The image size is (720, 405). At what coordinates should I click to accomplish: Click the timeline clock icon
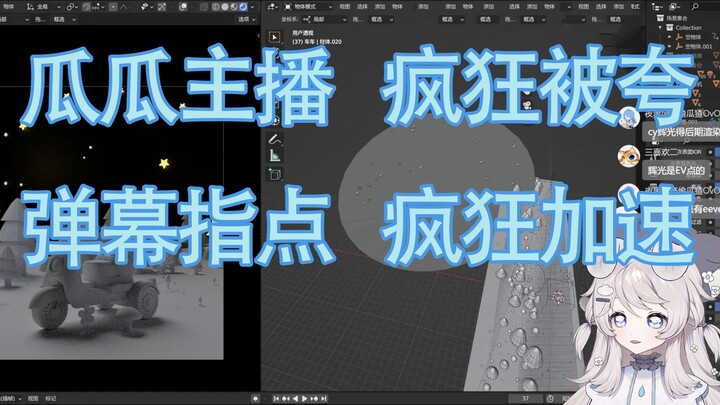(551, 398)
